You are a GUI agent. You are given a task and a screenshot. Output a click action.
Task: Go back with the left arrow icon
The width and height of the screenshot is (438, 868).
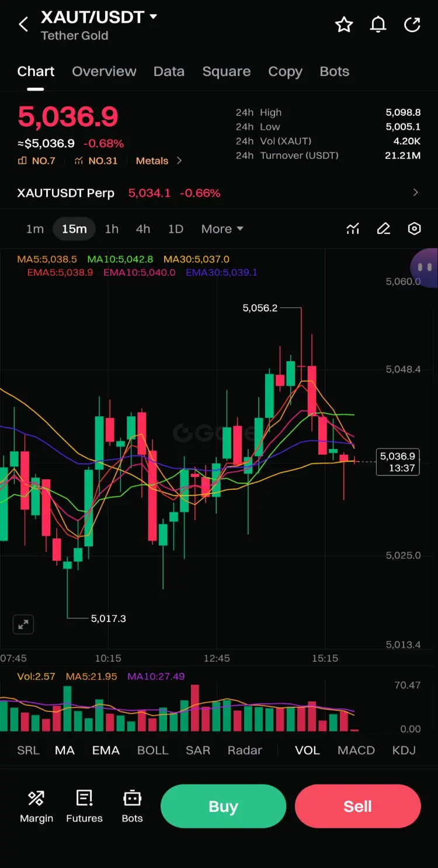(23, 25)
